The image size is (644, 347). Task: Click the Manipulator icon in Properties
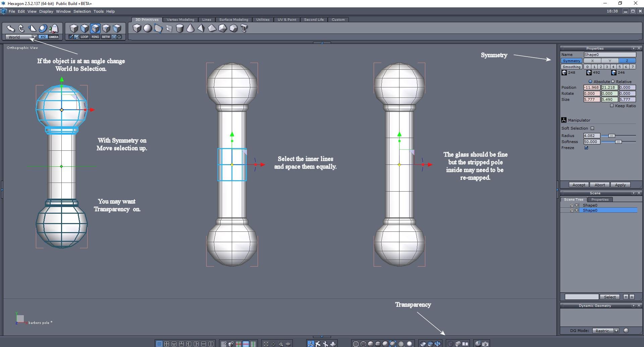click(x=564, y=120)
